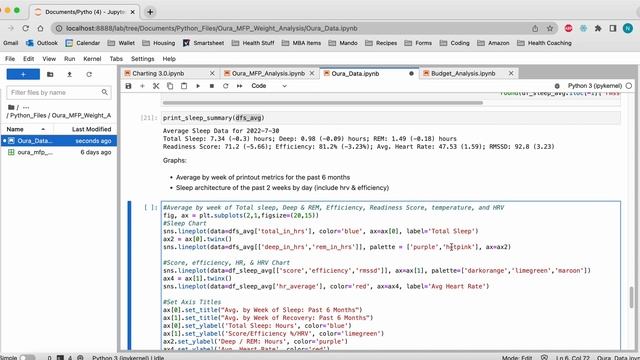Insert a cell below with plus icon
The height and width of the screenshot is (360, 640).
pyautogui.click(x=142, y=86)
